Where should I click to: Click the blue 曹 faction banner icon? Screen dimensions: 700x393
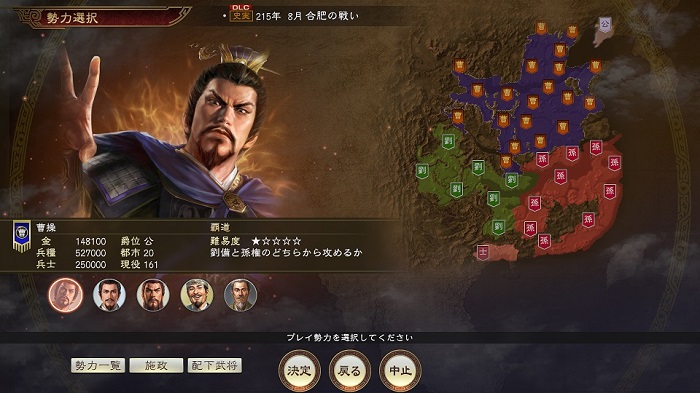coord(21,236)
